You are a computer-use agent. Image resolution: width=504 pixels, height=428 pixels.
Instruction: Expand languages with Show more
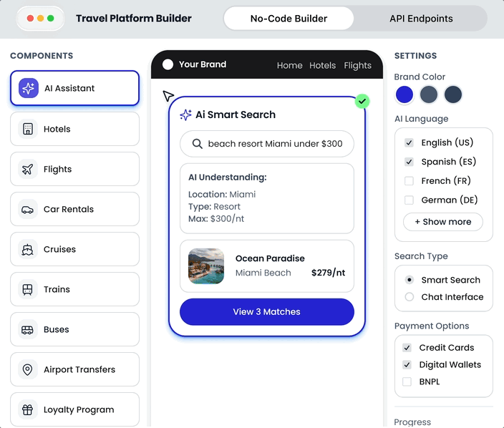[x=443, y=222]
